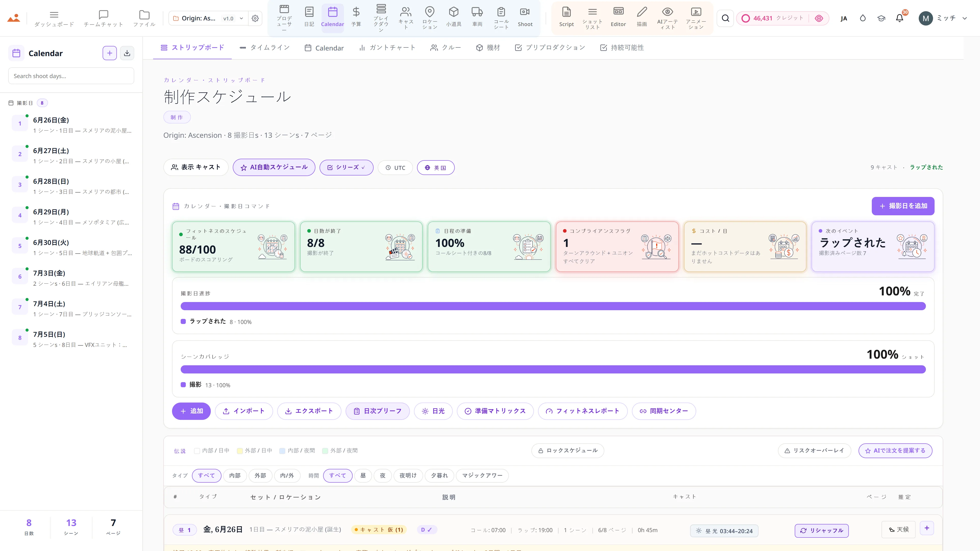Click the search magnifier icon

point(726,18)
